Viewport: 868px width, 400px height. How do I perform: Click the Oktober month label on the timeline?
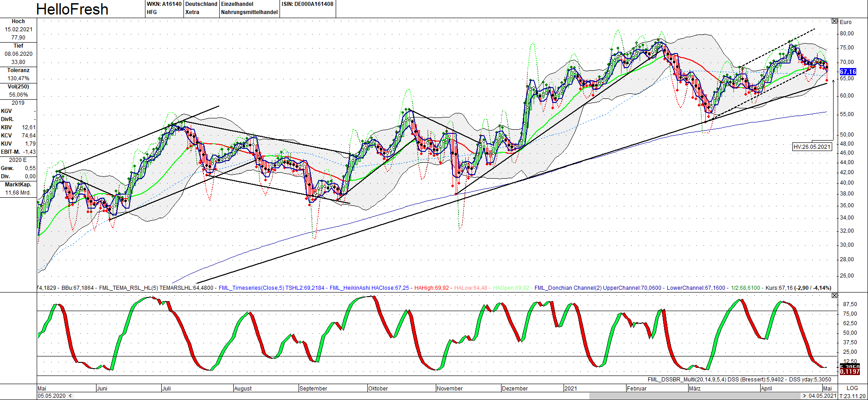tap(378, 389)
